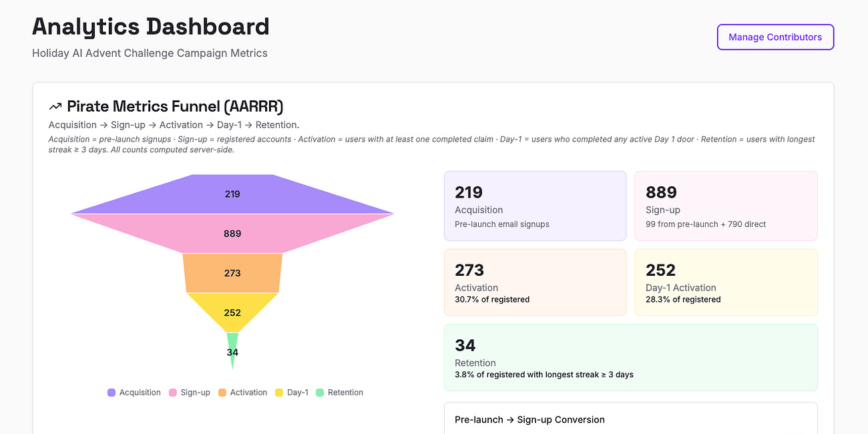Toggle the Acquisition legend swatch
The image size is (868, 434).
click(x=112, y=393)
